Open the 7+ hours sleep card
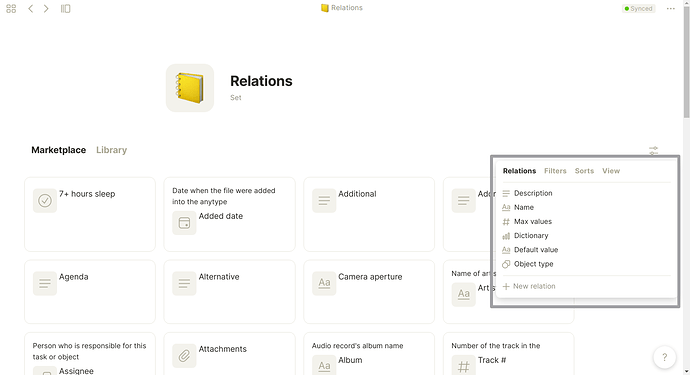Viewport: 690px width, 375px height. (90, 214)
